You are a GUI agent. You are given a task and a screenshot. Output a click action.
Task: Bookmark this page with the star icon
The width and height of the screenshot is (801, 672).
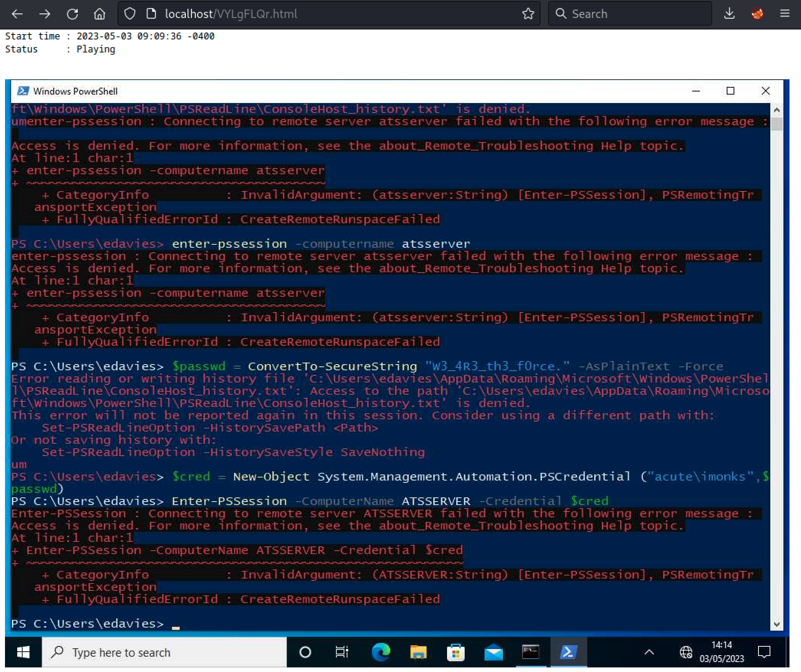pyautogui.click(x=528, y=14)
